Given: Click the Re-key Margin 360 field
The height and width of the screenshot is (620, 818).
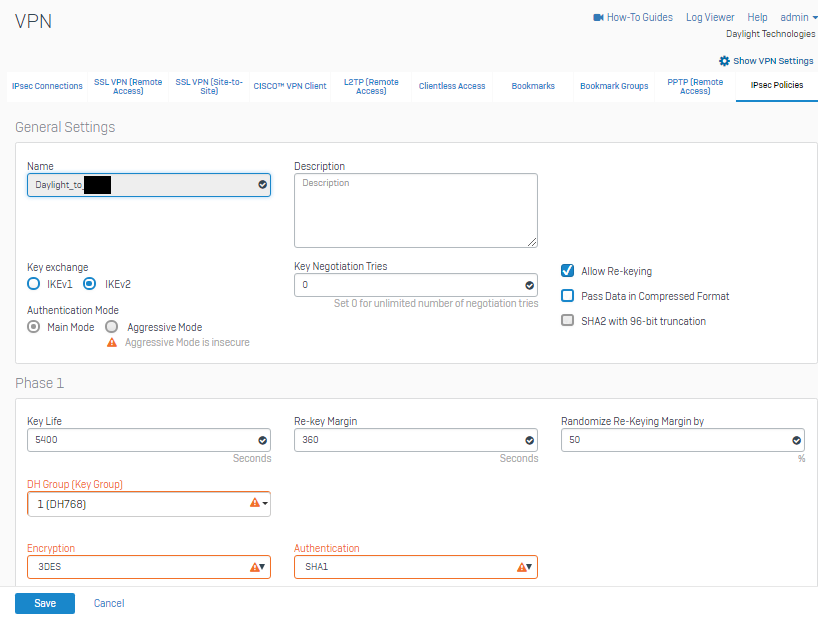Looking at the screenshot, I should pyautogui.click(x=416, y=440).
